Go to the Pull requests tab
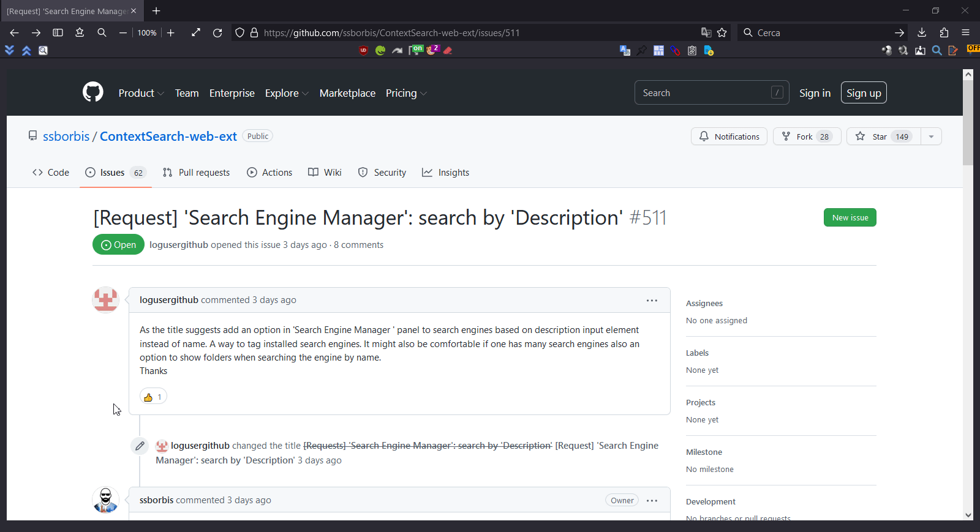The width and height of the screenshot is (980, 532). click(x=196, y=173)
